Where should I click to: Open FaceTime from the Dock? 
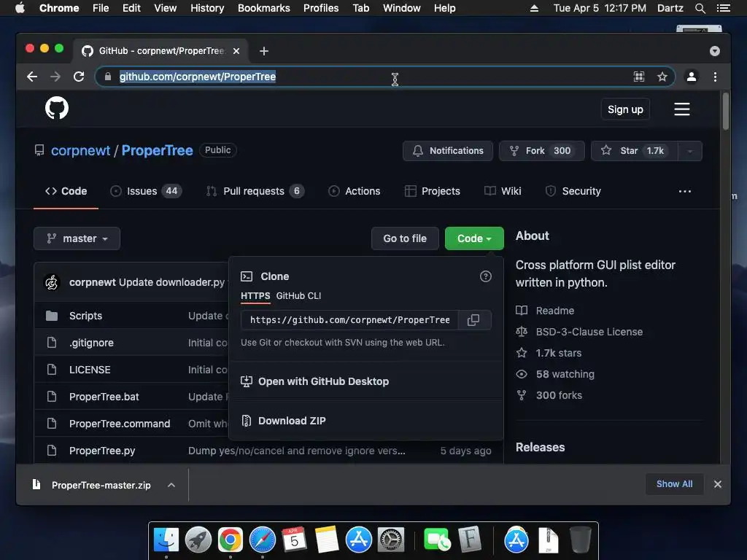coord(436,540)
